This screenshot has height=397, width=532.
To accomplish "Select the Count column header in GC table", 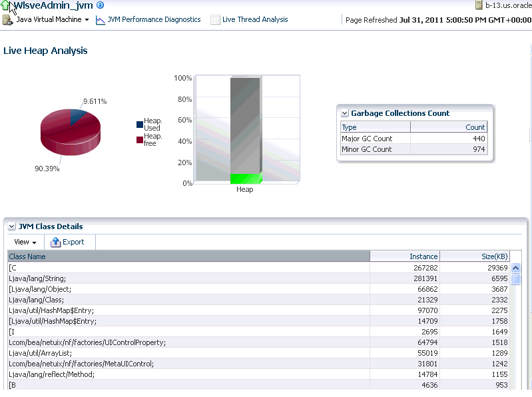I will [x=449, y=127].
